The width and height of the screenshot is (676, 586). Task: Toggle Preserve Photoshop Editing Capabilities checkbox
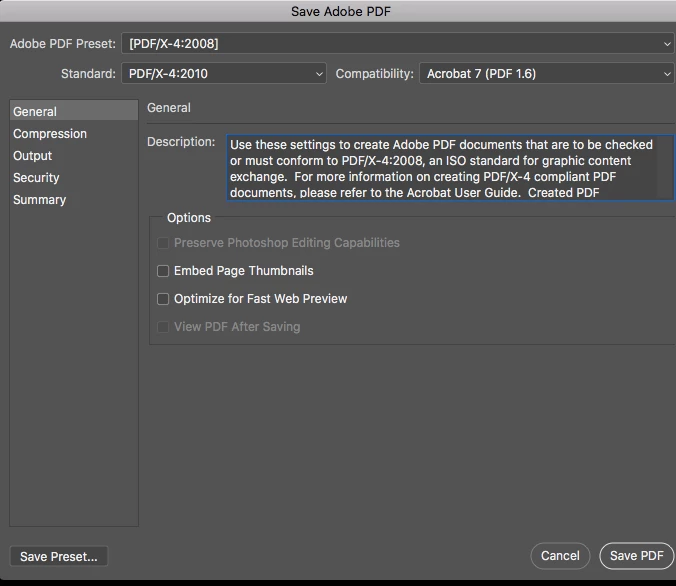point(163,243)
